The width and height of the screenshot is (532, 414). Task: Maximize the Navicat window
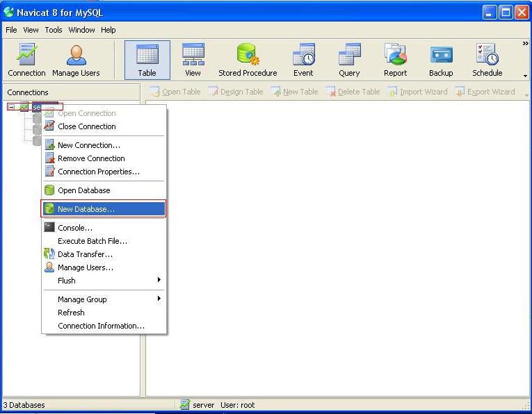coord(505,13)
